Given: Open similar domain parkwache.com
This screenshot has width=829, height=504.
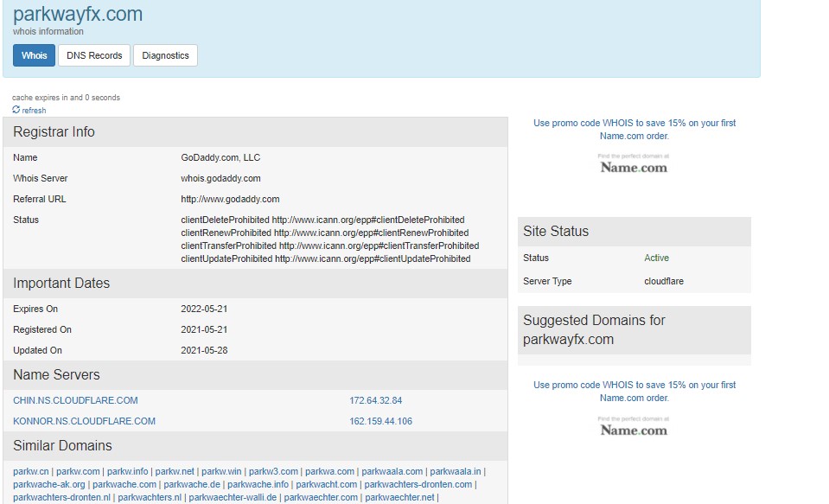Looking at the screenshot, I should 124,484.
